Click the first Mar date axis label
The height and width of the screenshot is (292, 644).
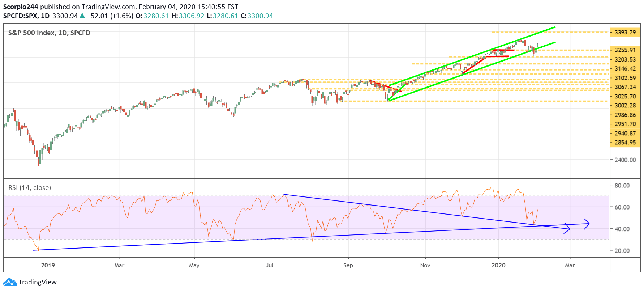pyautogui.click(x=119, y=265)
